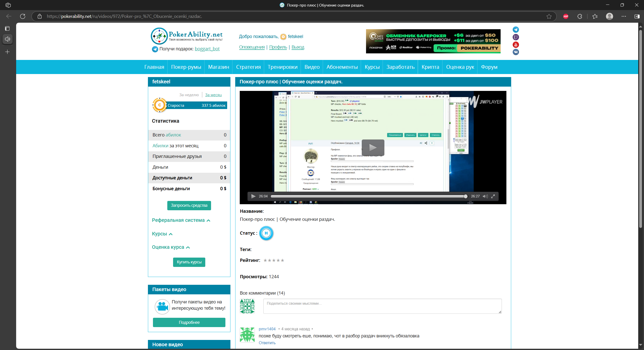
Task: Click the Запросить средства button
Action: (x=189, y=205)
